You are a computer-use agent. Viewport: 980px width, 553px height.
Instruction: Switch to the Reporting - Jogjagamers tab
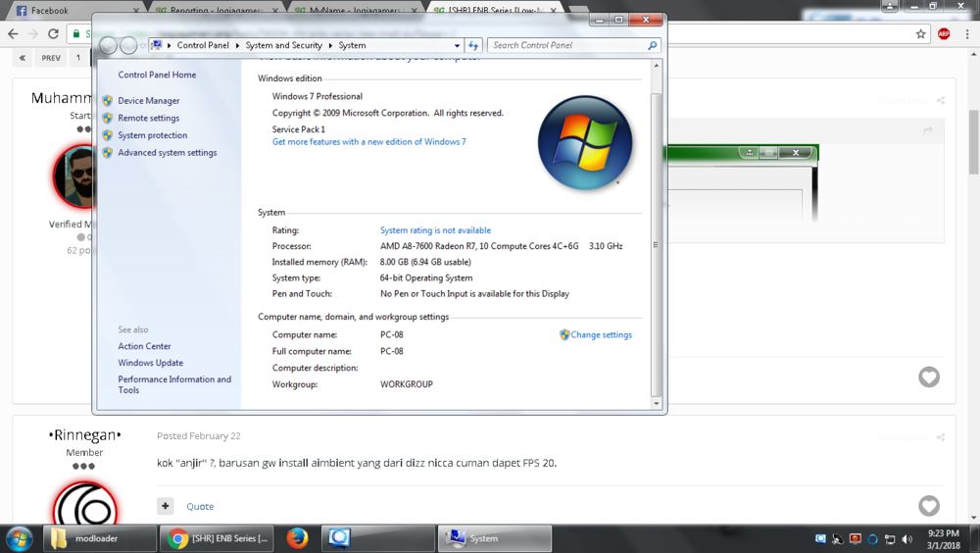click(x=217, y=11)
